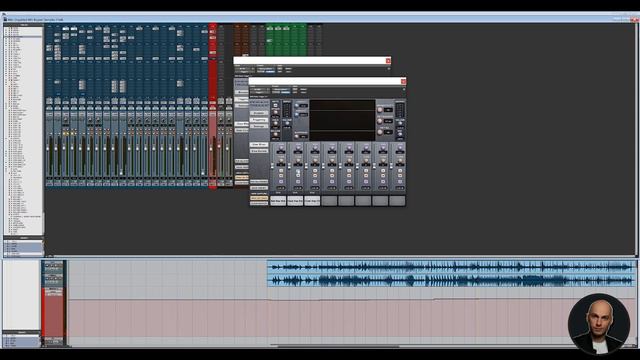Click the bottom pink knob right of plugin display
This screenshot has height=360, width=640.
[380, 132]
